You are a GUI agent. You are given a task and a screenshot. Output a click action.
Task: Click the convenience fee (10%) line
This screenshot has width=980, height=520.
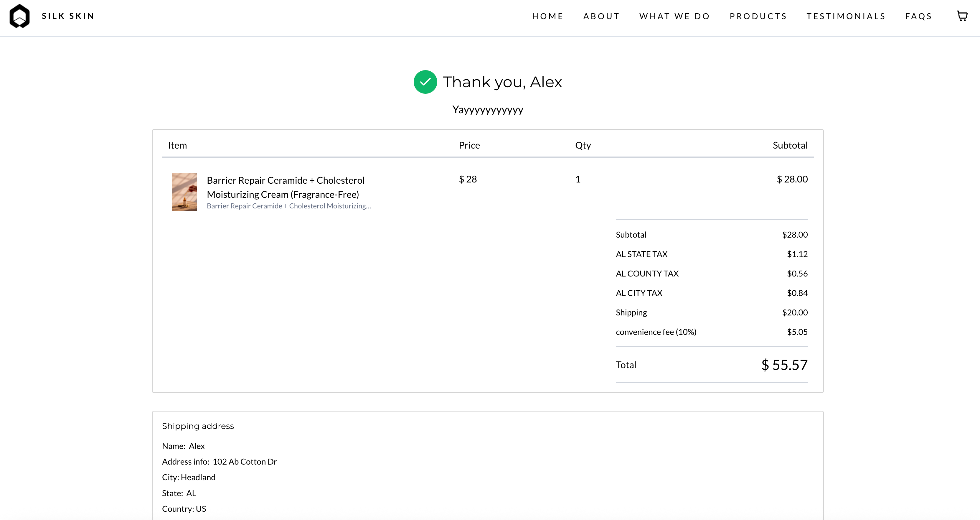(x=656, y=332)
